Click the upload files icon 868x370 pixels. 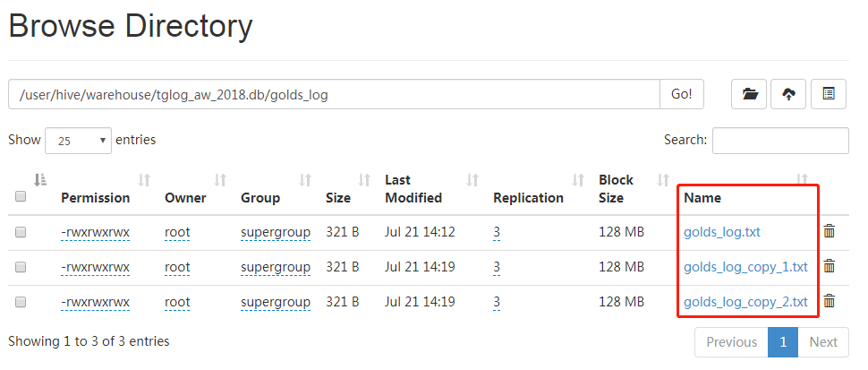pyautogui.click(x=788, y=94)
